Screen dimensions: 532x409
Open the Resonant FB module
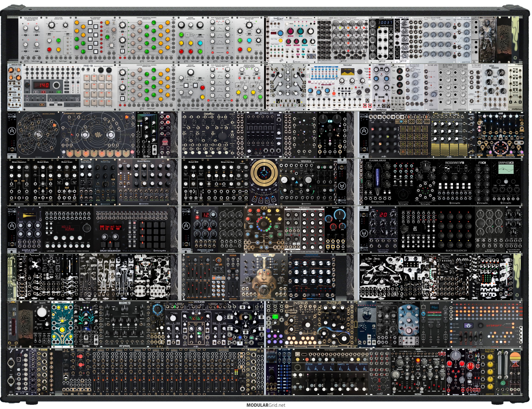click(455, 182)
